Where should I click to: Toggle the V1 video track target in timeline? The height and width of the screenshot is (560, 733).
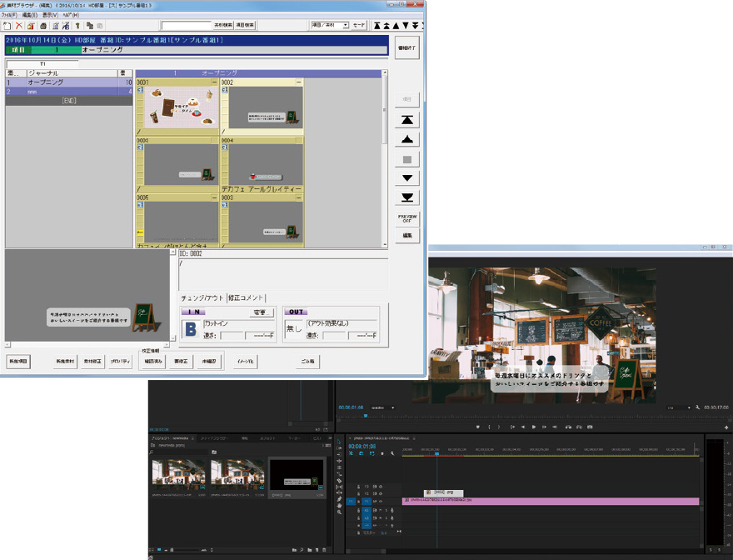click(366, 501)
